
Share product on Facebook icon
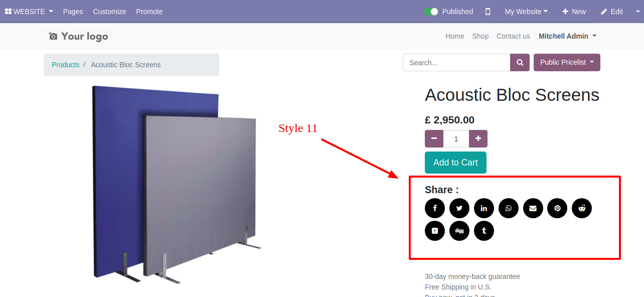435,208
